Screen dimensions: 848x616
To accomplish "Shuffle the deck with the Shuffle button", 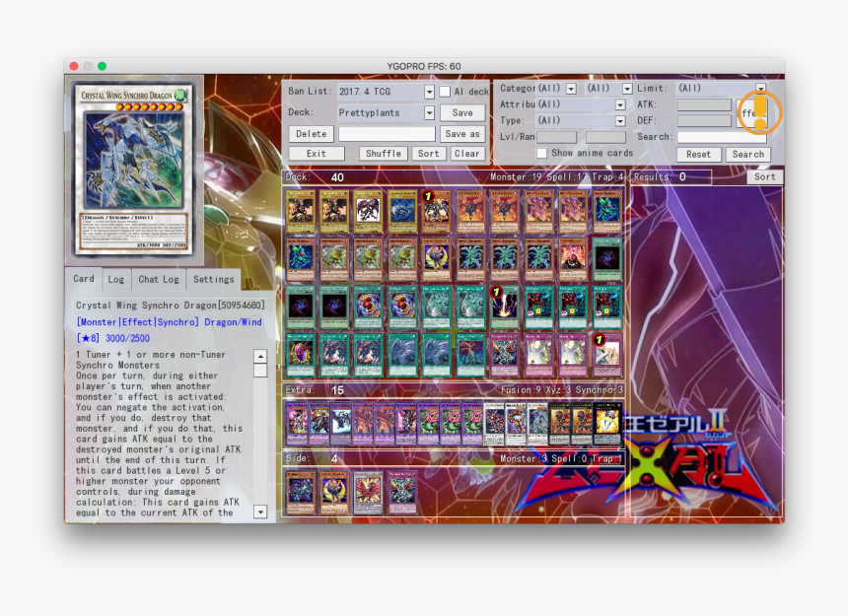I will tap(384, 154).
